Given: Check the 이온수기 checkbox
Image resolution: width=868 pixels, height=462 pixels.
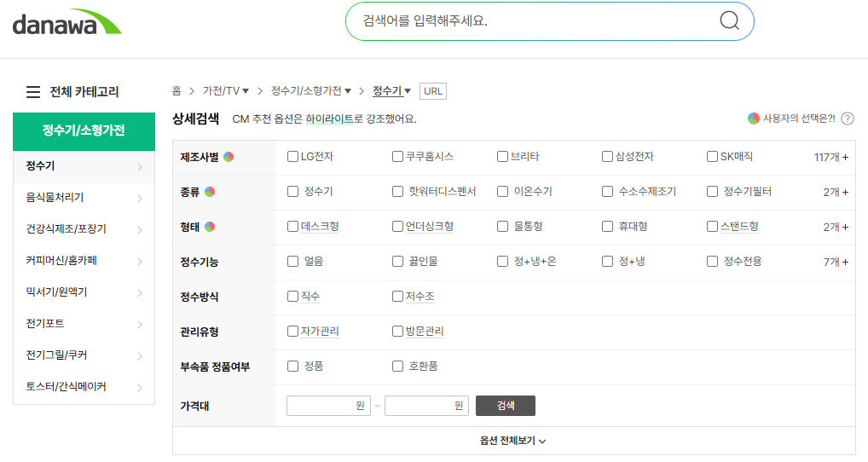Looking at the screenshot, I should pyautogui.click(x=503, y=192).
